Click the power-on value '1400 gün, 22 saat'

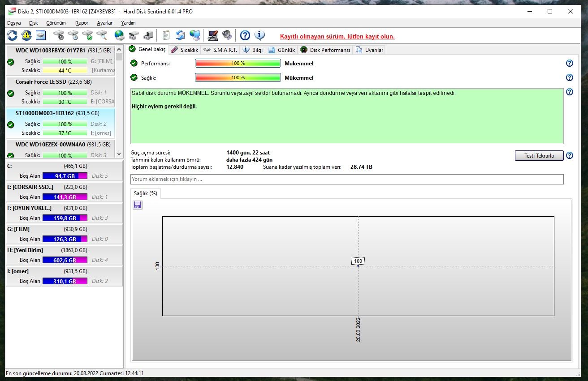click(248, 153)
